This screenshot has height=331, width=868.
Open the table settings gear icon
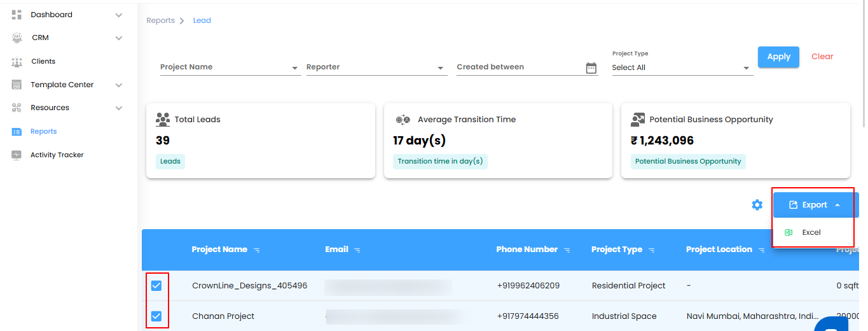[x=757, y=205]
